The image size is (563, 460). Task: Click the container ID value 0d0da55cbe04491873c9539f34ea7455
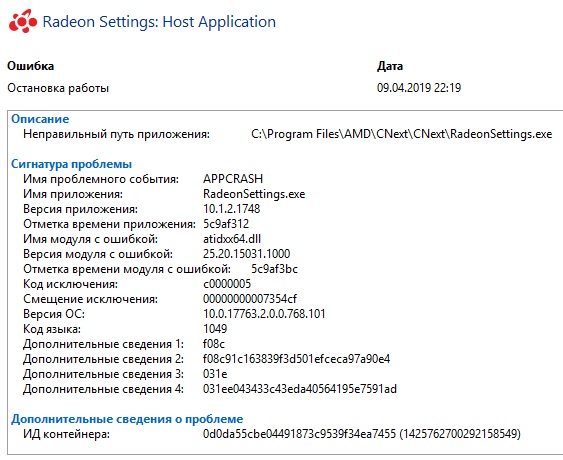299,434
